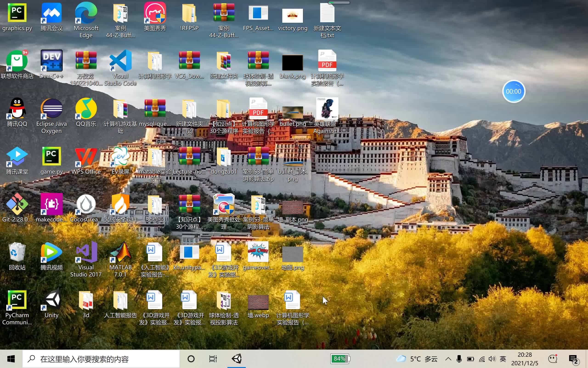Focus the taskbar search box
The height and width of the screenshot is (368, 588).
[x=101, y=359]
